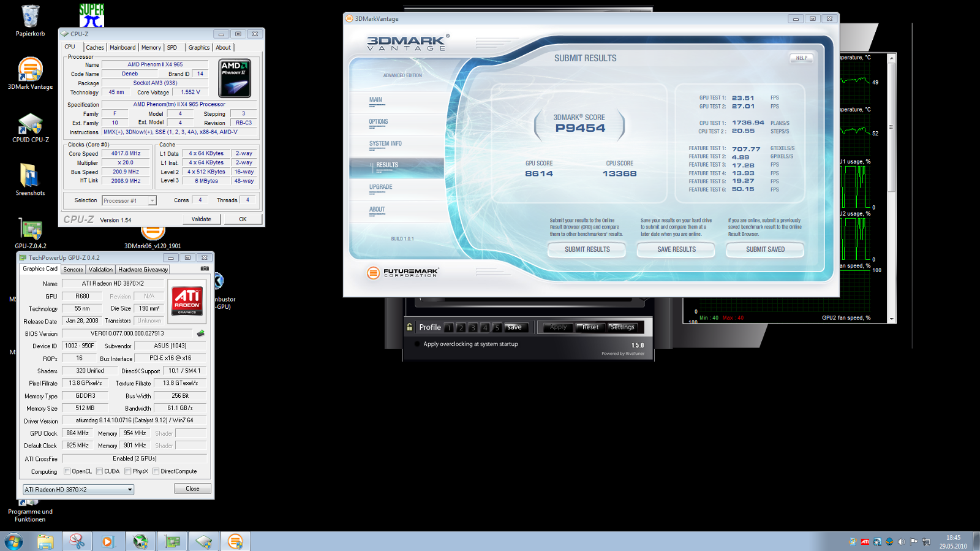This screenshot has height=551, width=980.
Task: Enable the CUDA checkbox in GPU-Z
Action: click(x=99, y=471)
